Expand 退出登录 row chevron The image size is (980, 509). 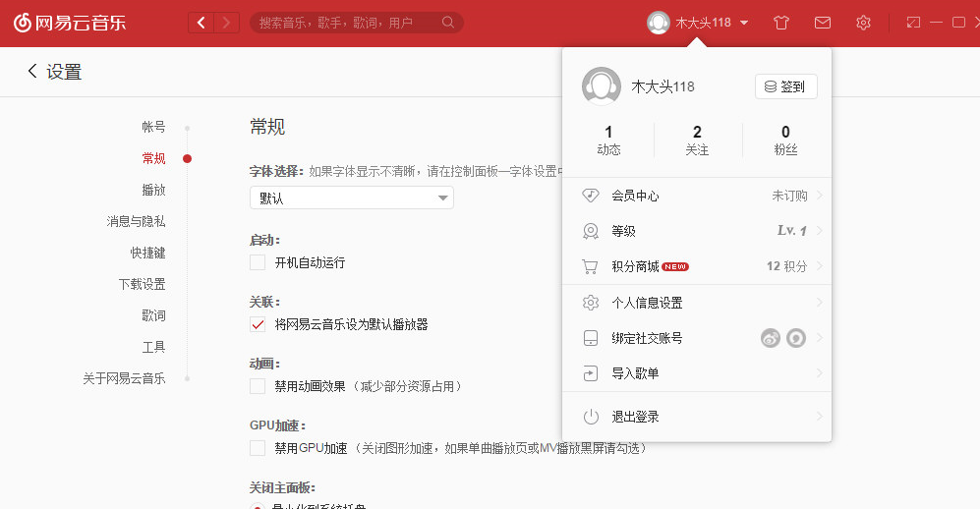[820, 416]
